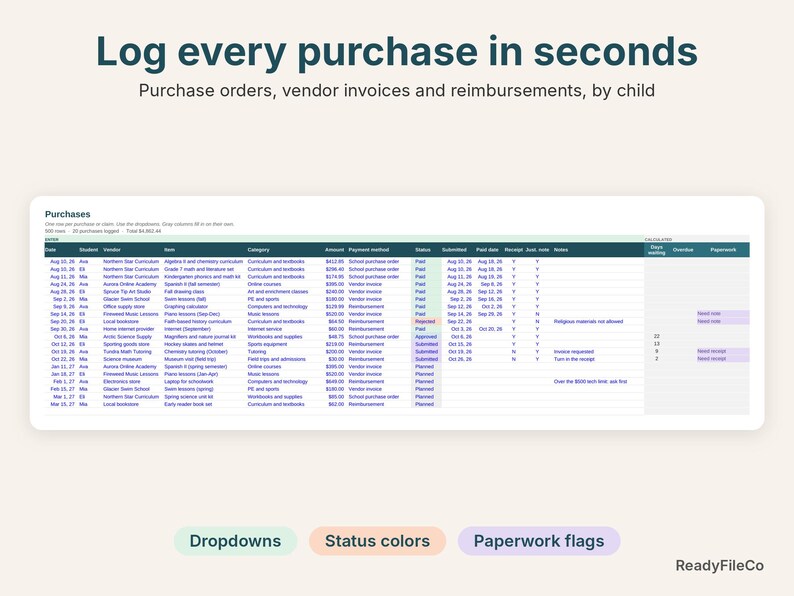The width and height of the screenshot is (794, 596).
Task: Select the Date column header
Action: click(51, 250)
